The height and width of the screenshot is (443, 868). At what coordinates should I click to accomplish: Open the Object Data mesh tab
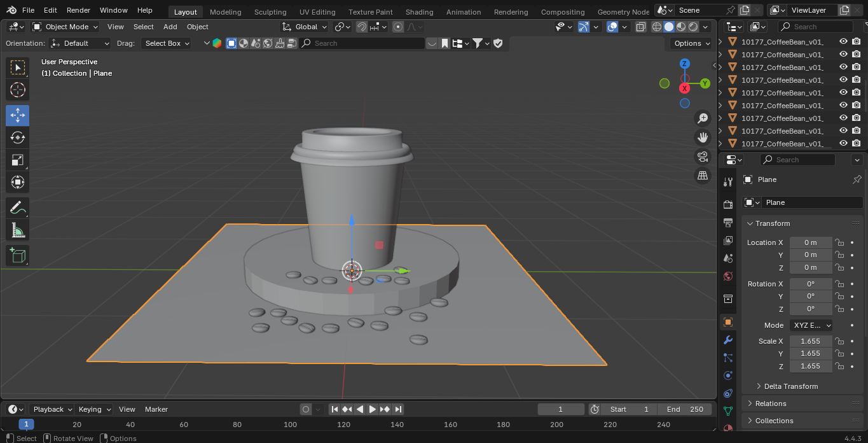click(x=728, y=411)
